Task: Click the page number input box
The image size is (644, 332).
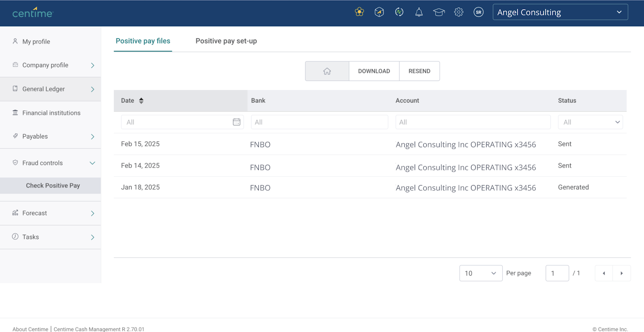Action: pyautogui.click(x=557, y=273)
